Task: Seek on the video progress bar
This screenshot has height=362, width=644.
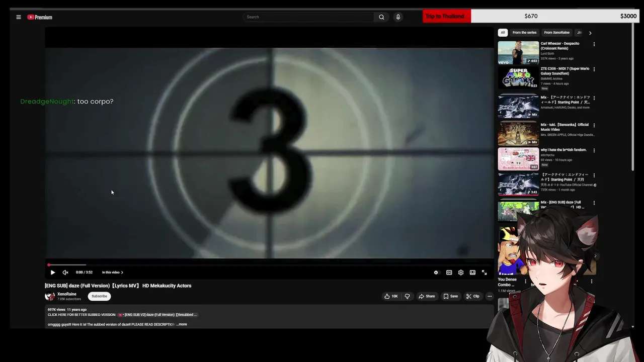Action: tap(270, 265)
